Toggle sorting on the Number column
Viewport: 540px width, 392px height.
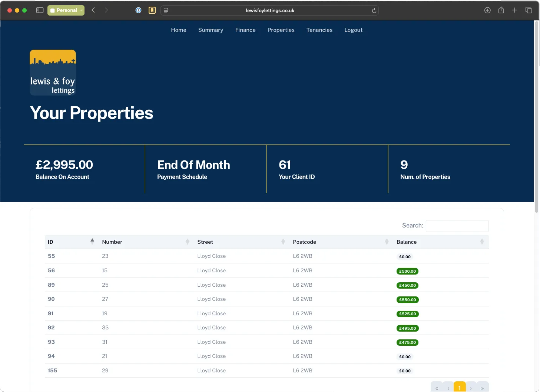pos(187,242)
